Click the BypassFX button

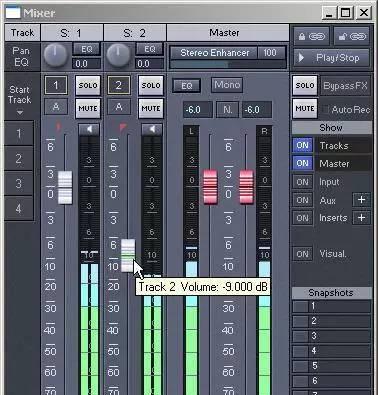pyautogui.click(x=345, y=86)
